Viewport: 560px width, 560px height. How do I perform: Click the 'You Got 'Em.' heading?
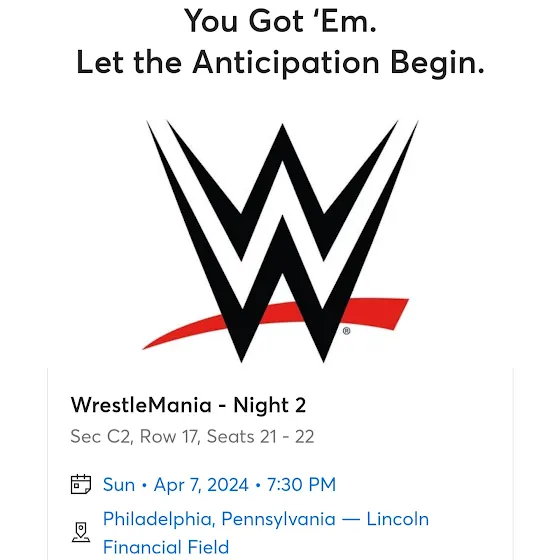coord(280,21)
